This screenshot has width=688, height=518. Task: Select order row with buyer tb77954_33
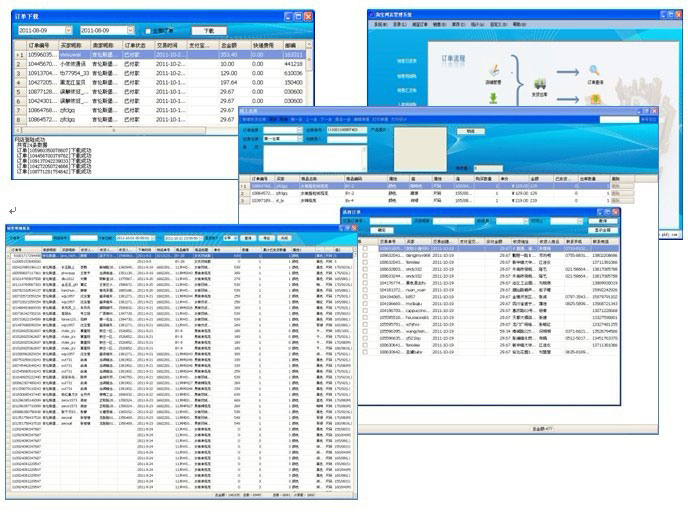(161, 73)
